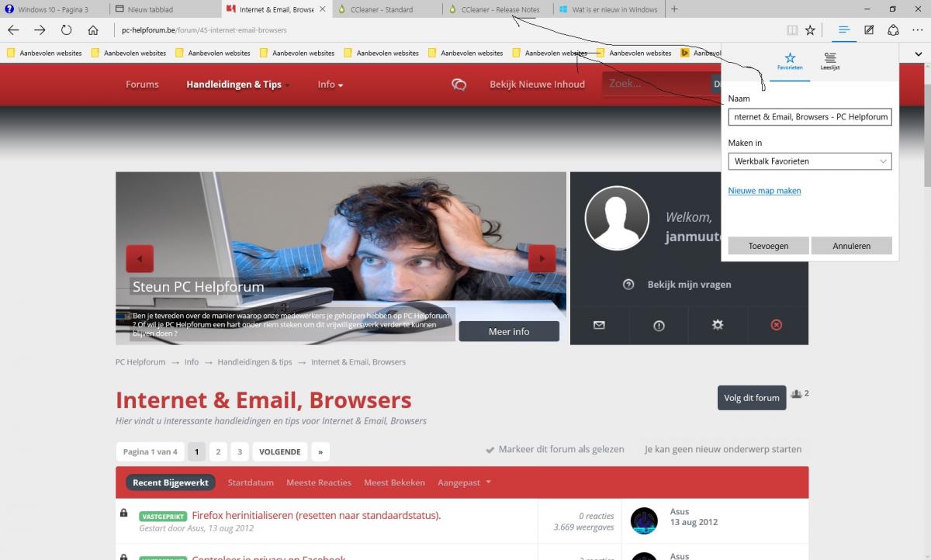Click the Zoek search field
The height and width of the screenshot is (560, 931).
tap(656, 84)
